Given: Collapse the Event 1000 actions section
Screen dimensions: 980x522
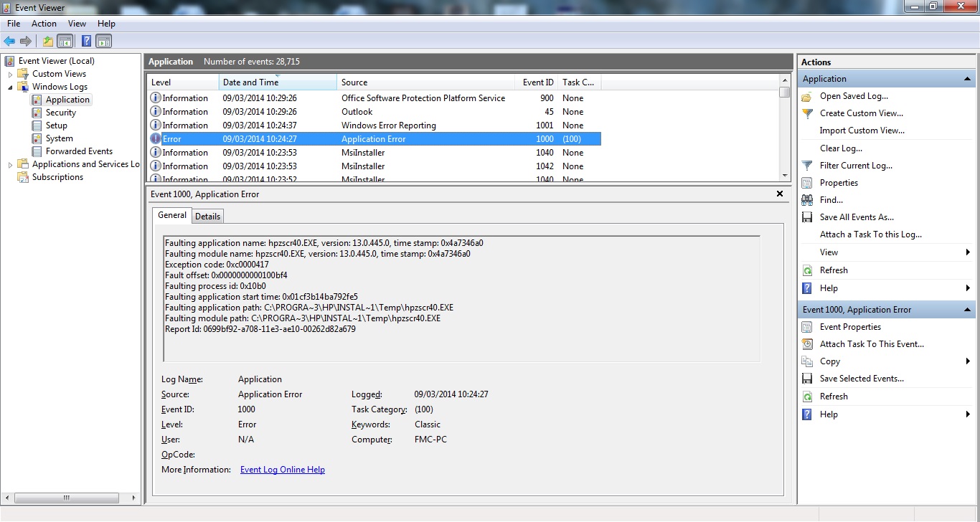Looking at the screenshot, I should pos(968,310).
